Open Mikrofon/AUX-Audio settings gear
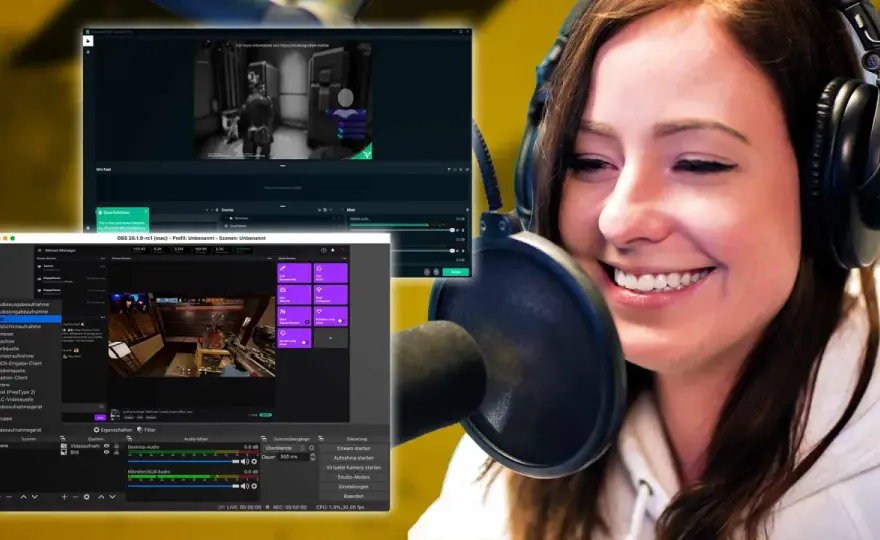Image resolution: width=880 pixels, height=540 pixels. coord(254,486)
